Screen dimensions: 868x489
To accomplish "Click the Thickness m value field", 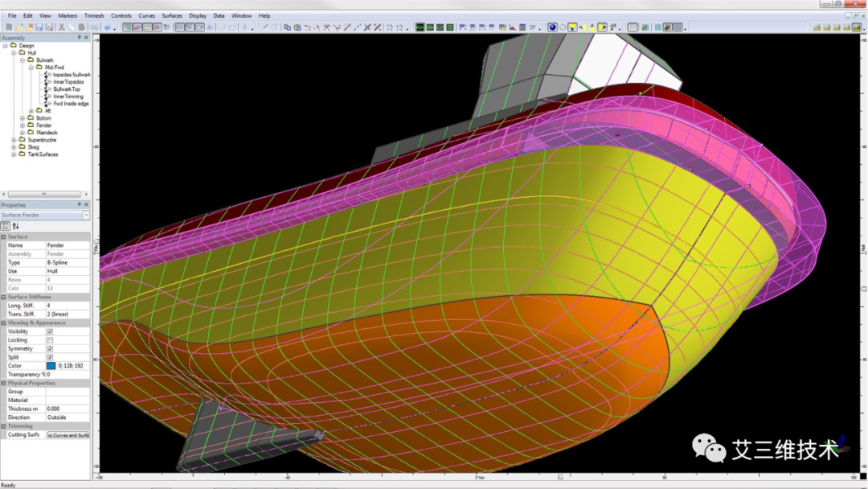I will [x=68, y=409].
